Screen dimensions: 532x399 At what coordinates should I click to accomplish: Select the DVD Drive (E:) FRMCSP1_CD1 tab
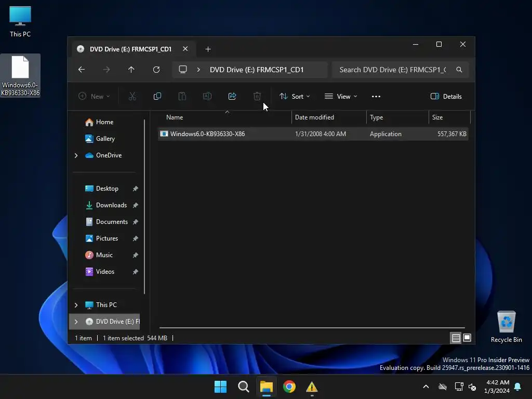coord(130,49)
